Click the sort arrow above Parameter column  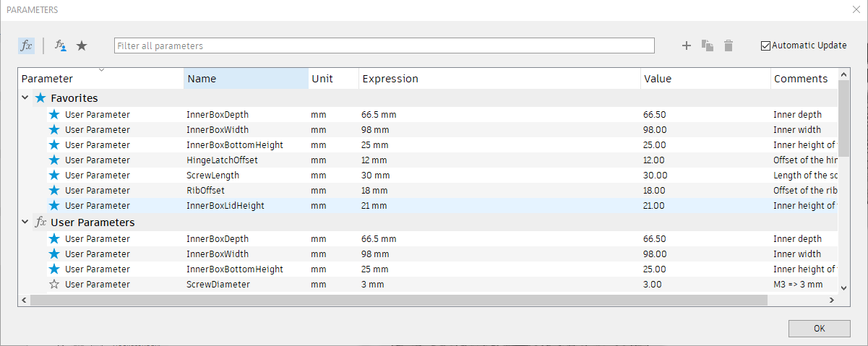(x=101, y=70)
